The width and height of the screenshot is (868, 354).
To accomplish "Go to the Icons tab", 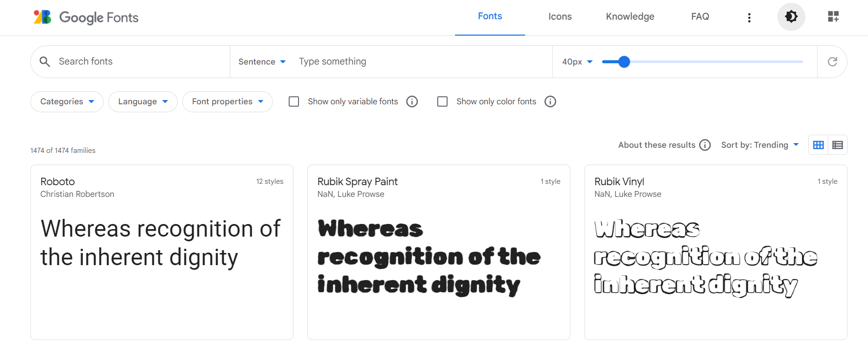I will (x=560, y=16).
